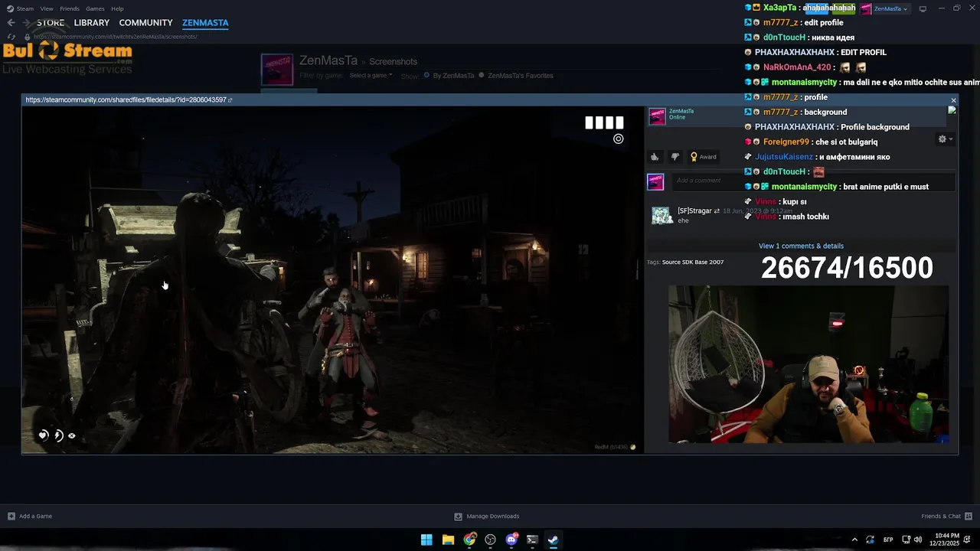The image size is (980, 551).
Task: Click the large screenshot image
Action: pos(332,279)
